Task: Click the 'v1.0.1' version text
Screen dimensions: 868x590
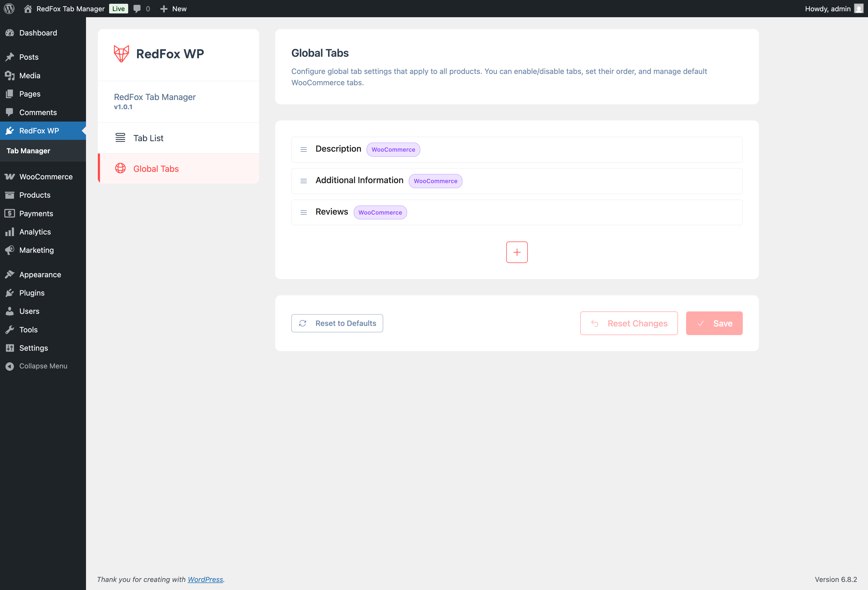Action: pyautogui.click(x=123, y=107)
